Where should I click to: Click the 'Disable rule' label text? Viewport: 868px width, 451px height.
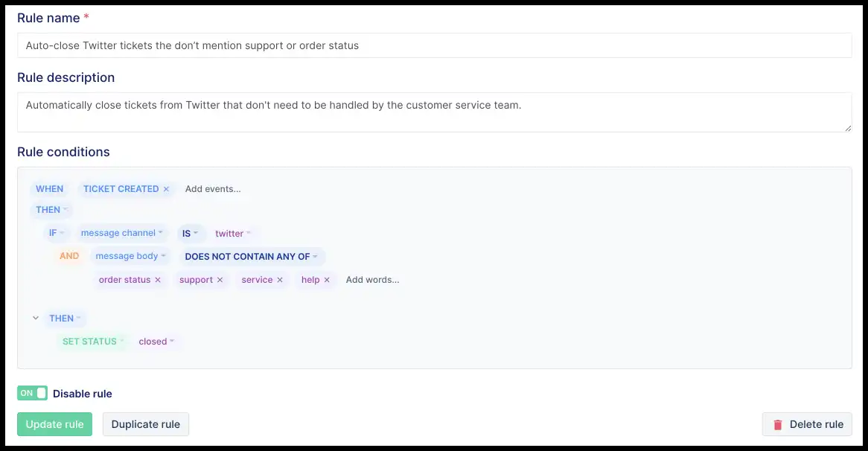[x=83, y=394]
